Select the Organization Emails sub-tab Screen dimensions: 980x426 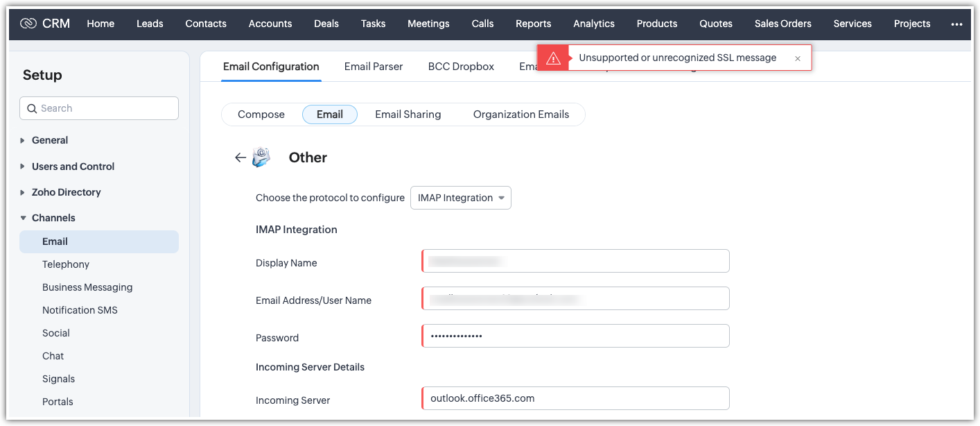pyautogui.click(x=521, y=114)
